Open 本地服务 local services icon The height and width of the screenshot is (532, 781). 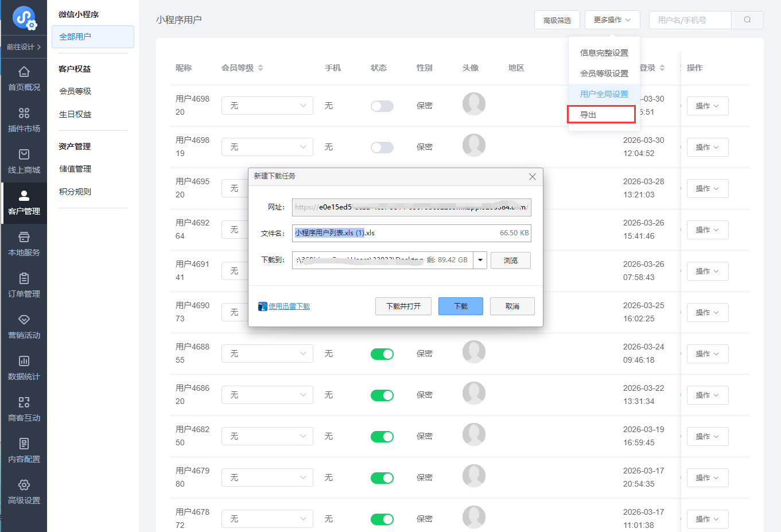pos(24,238)
